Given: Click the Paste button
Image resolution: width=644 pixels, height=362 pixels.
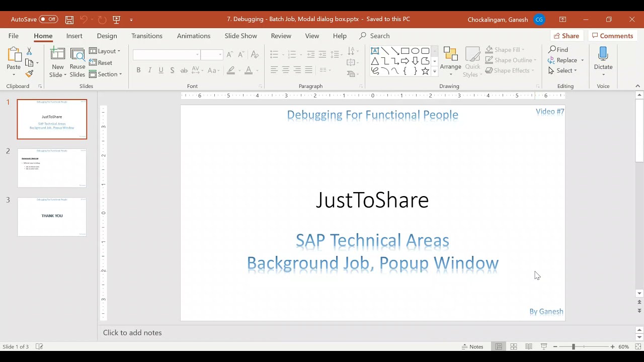Looking at the screenshot, I should [x=14, y=62].
